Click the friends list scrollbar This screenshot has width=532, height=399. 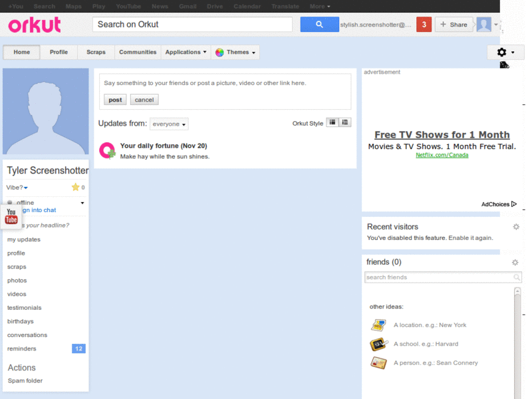pos(517,342)
